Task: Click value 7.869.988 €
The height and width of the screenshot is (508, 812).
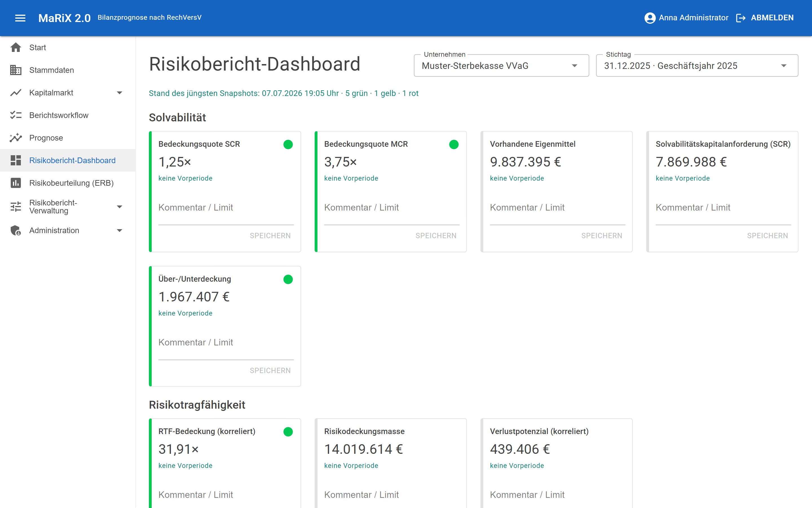Action: [x=691, y=162]
